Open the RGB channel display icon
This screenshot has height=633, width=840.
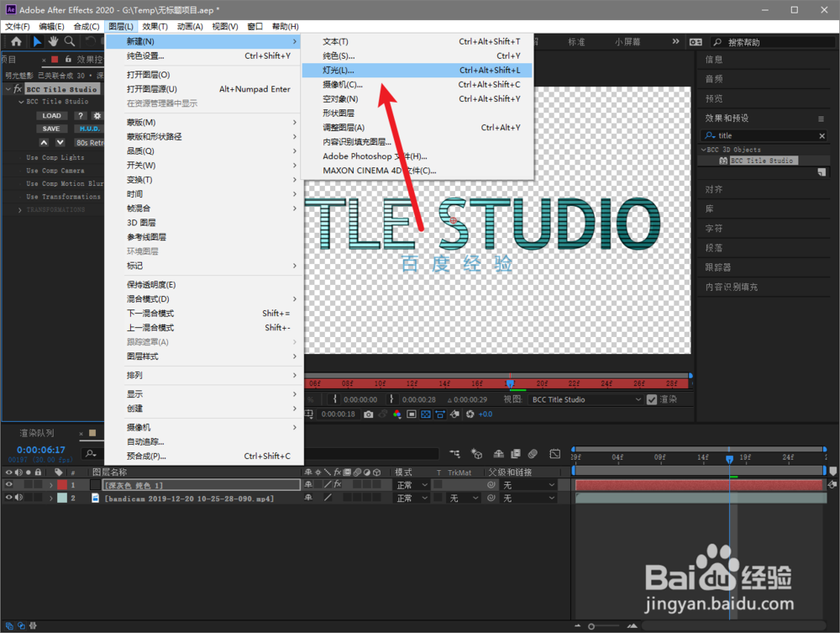point(397,414)
